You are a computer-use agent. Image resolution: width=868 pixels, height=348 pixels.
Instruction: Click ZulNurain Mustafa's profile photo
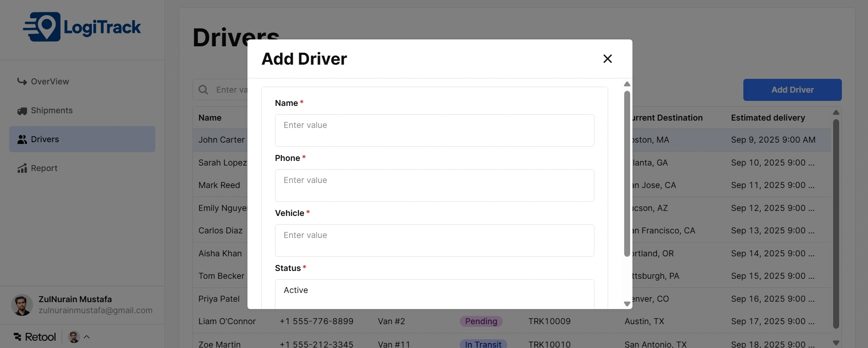(22, 305)
